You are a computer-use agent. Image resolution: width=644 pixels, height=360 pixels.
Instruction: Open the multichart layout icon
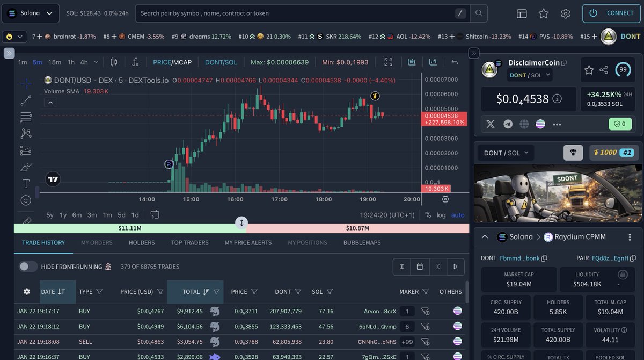(522, 13)
